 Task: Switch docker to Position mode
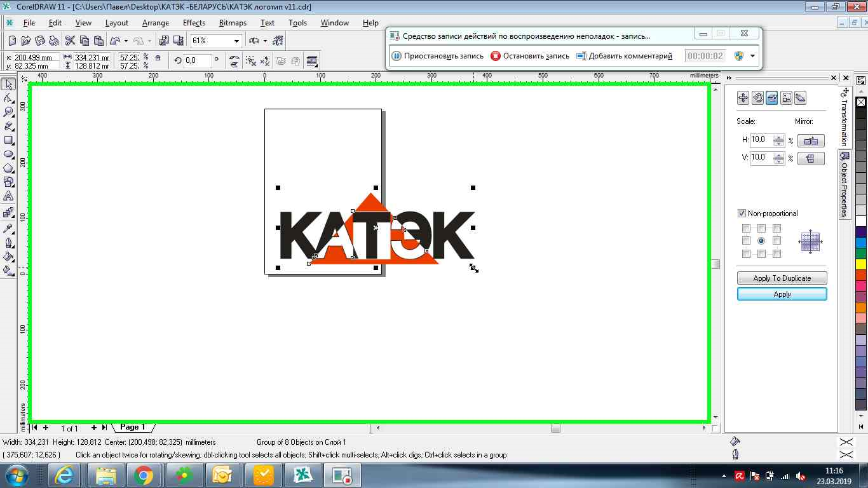tap(743, 98)
